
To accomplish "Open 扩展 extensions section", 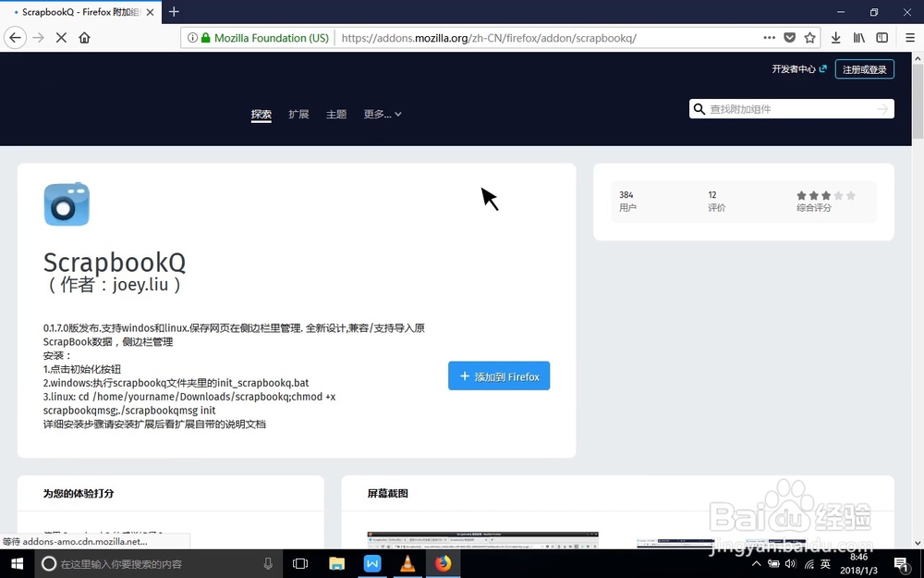I will click(x=298, y=115).
